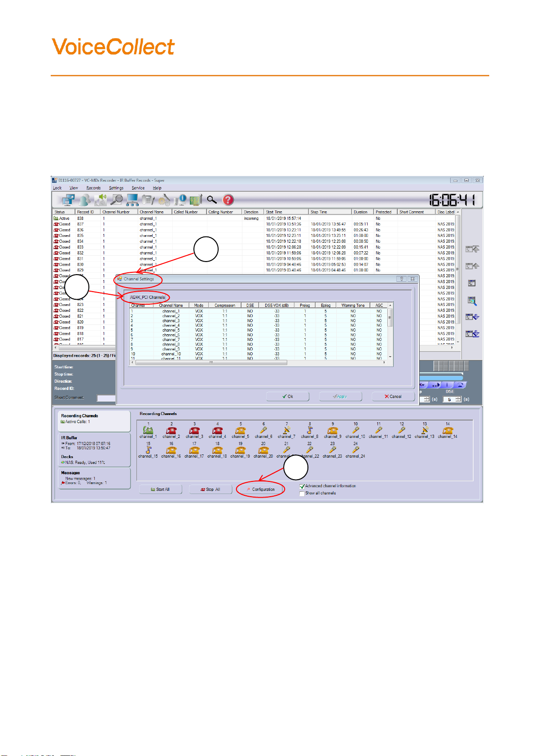Select the channel_13 crossed microphone icon

point(425,430)
